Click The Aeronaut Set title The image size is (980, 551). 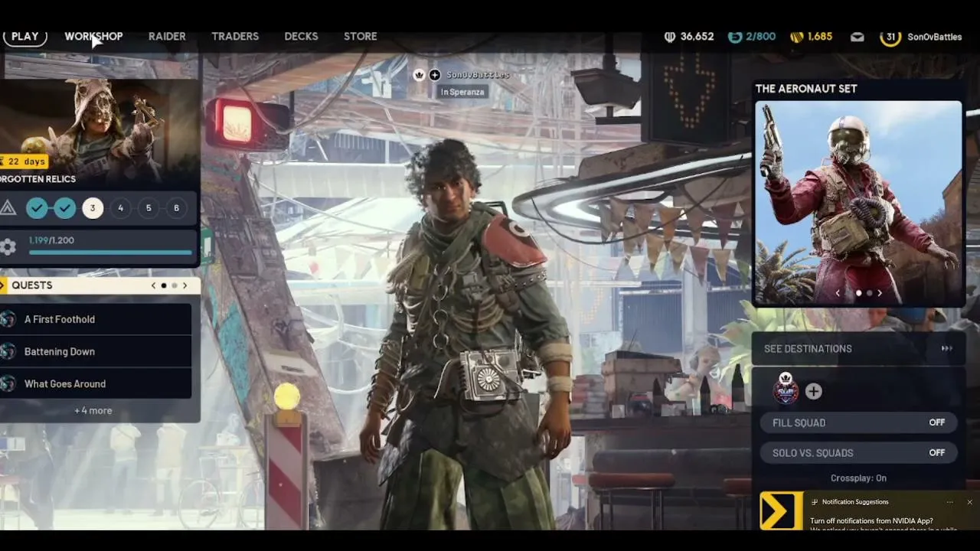[806, 89]
